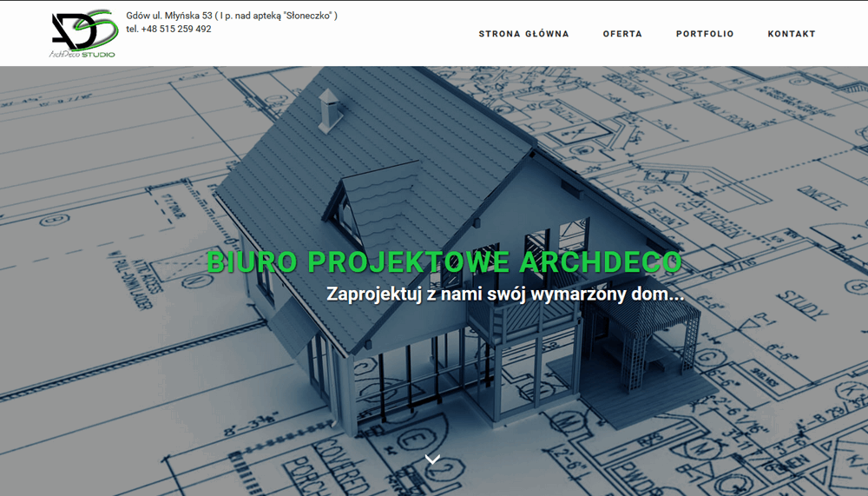Click the phone number +48 515 259 492
Screen dimensions: 868x496
(x=168, y=29)
